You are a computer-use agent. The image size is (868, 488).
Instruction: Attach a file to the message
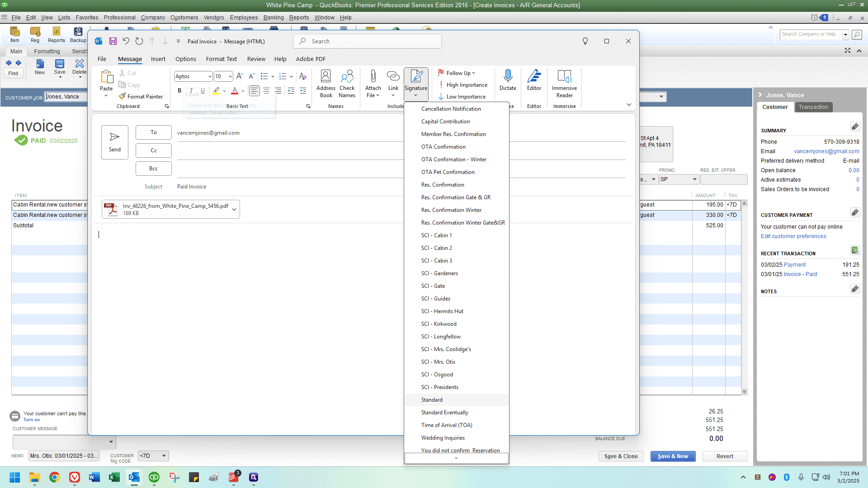(373, 84)
